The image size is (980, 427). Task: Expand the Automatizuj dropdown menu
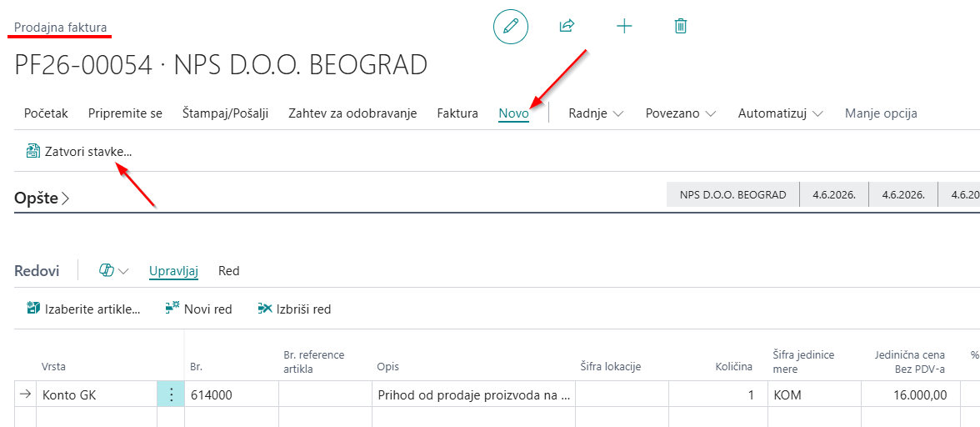pos(781,113)
